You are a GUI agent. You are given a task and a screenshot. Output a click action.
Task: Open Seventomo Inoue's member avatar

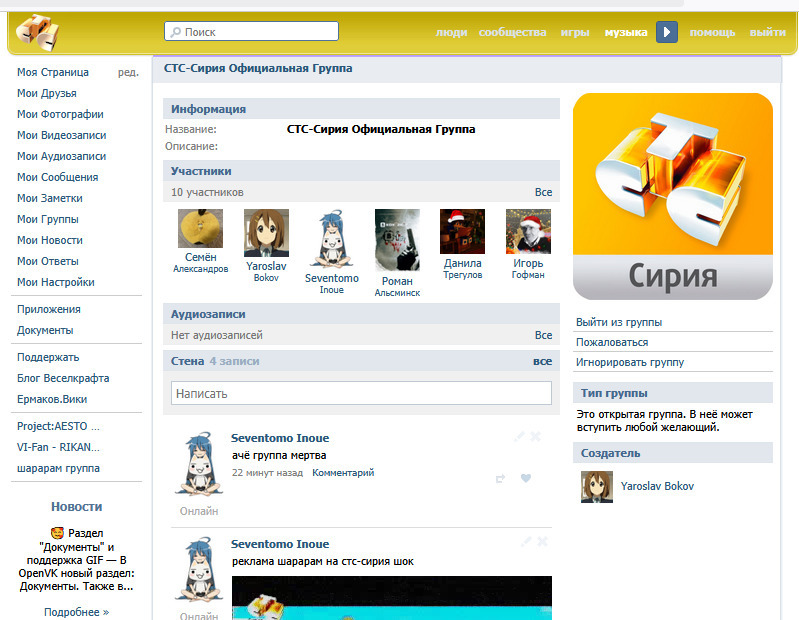(x=332, y=238)
